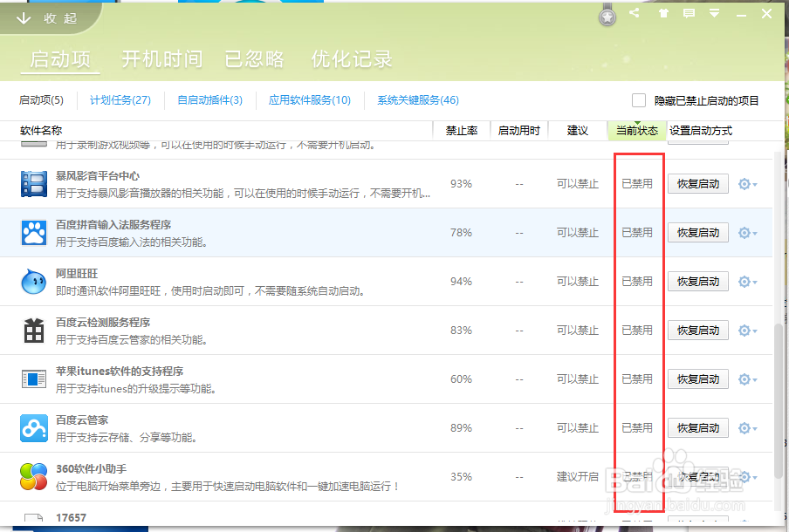Click the 35% disable rate value

pyautogui.click(x=461, y=477)
